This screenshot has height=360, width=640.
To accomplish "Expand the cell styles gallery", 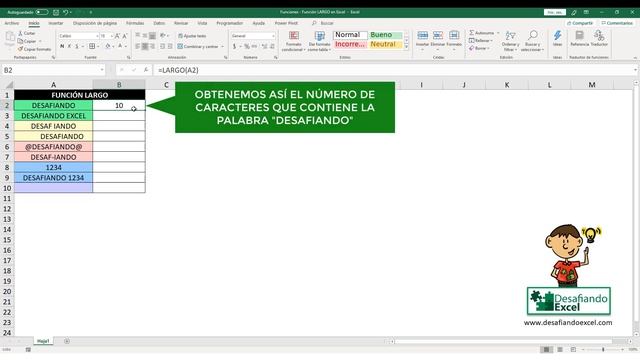I will (406, 47).
